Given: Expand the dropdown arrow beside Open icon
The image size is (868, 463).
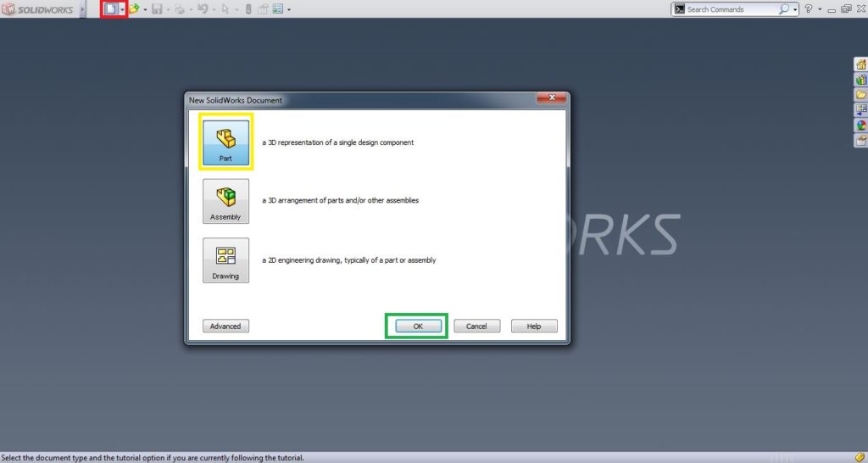Looking at the screenshot, I should 145,9.
